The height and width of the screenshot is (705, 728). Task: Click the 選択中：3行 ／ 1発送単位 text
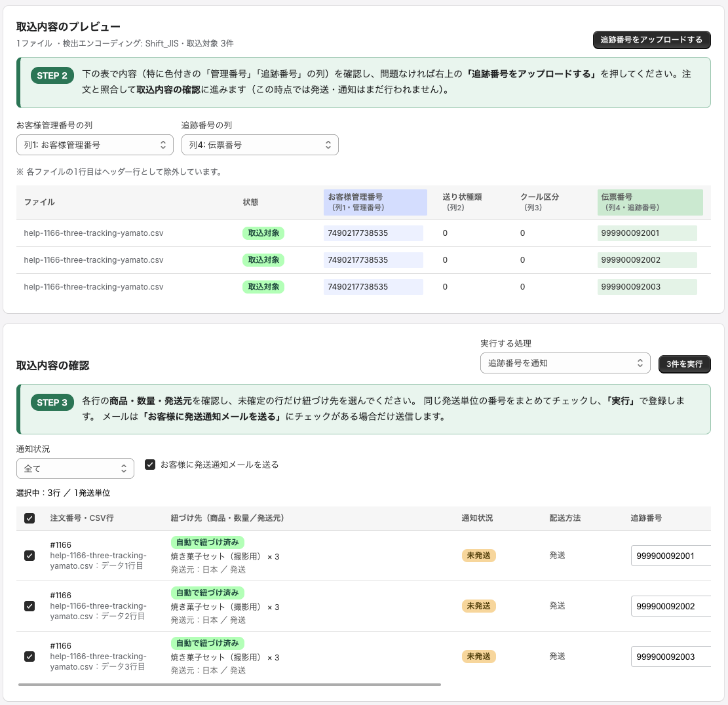pos(63,493)
